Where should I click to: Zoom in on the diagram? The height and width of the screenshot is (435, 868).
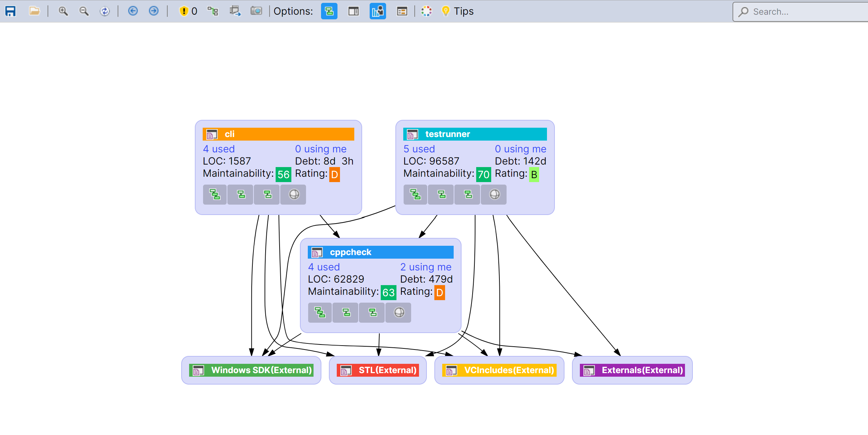pos(64,11)
